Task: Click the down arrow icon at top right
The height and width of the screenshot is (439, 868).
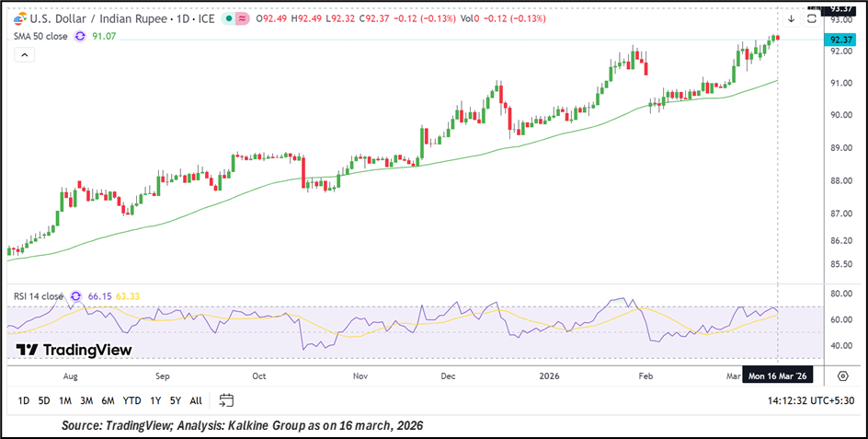Action: click(790, 18)
